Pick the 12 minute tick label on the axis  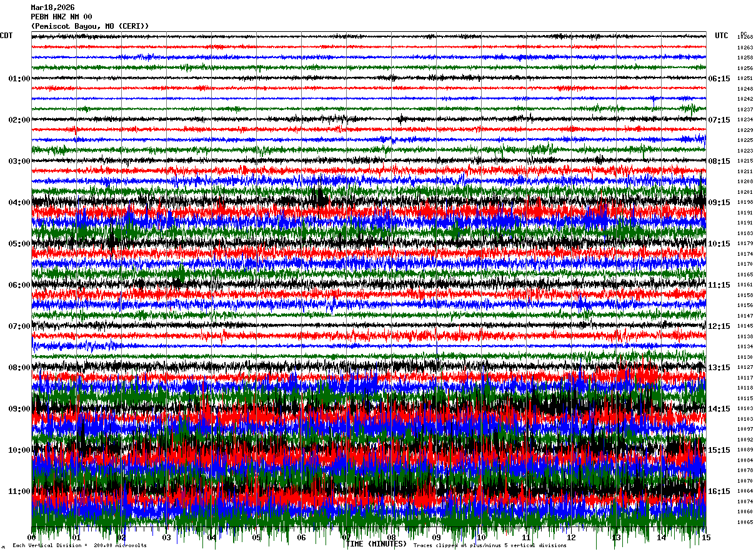571,538
